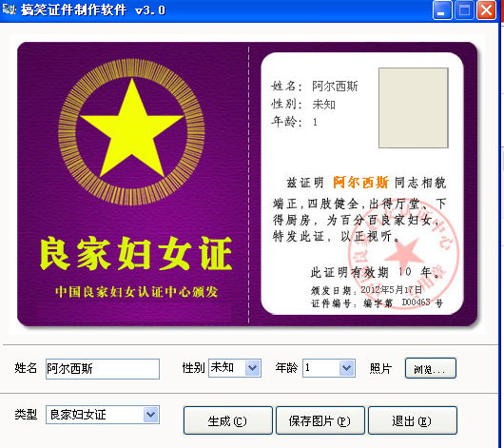Minimize the 搞笑证件制作软件 window
The height and width of the screenshot is (448, 504).
(x=442, y=10)
